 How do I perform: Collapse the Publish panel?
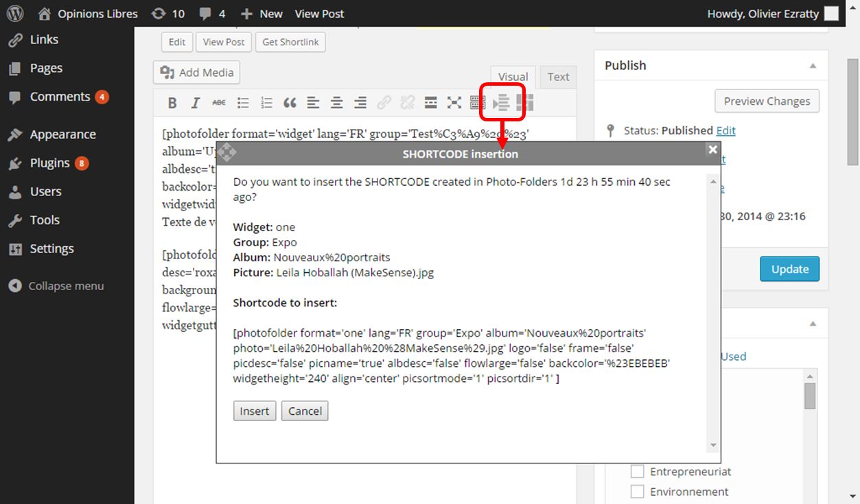[813, 66]
